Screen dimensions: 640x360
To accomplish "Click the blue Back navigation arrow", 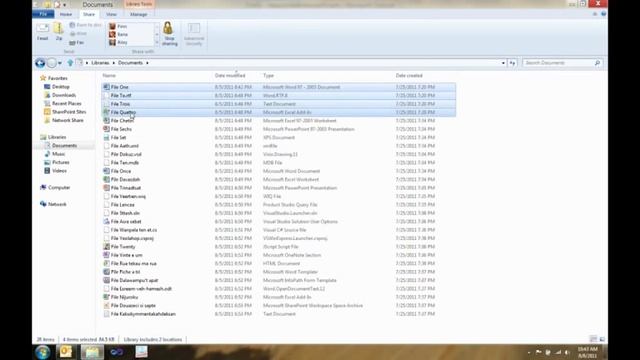I will click(x=40, y=63).
